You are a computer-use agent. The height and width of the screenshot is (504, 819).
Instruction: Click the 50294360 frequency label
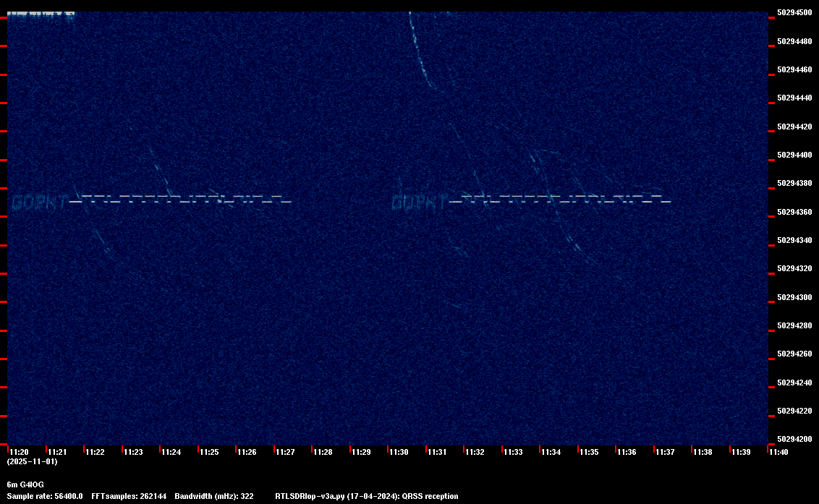(794, 212)
